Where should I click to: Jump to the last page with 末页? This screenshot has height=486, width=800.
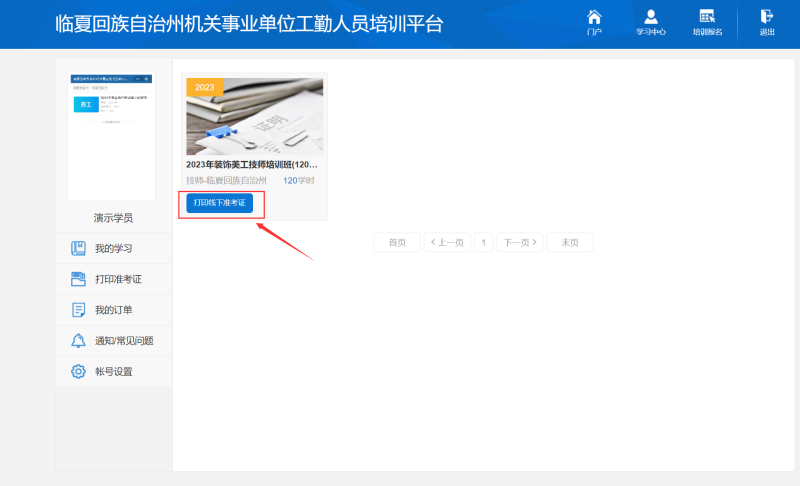(x=570, y=242)
